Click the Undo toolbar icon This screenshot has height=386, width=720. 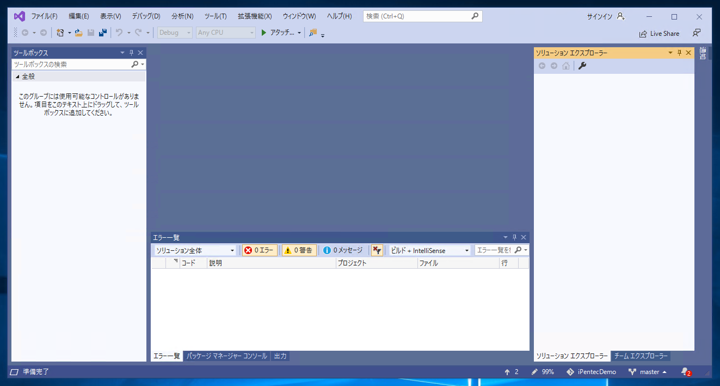point(119,33)
